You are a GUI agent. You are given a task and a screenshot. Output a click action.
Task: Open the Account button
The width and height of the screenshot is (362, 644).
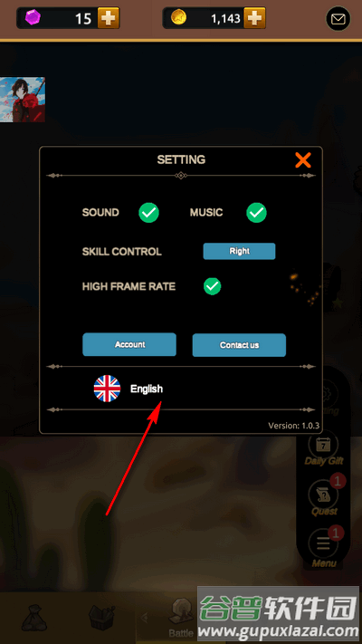(129, 344)
